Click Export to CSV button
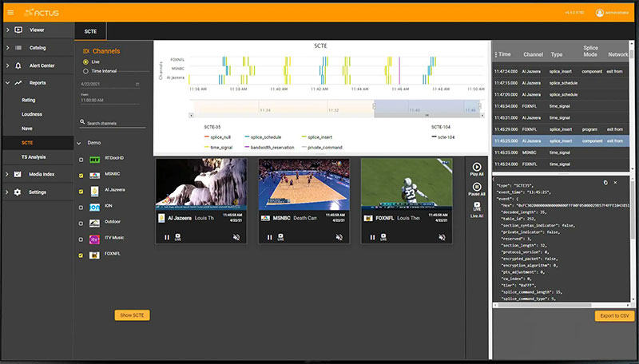 coord(614,316)
